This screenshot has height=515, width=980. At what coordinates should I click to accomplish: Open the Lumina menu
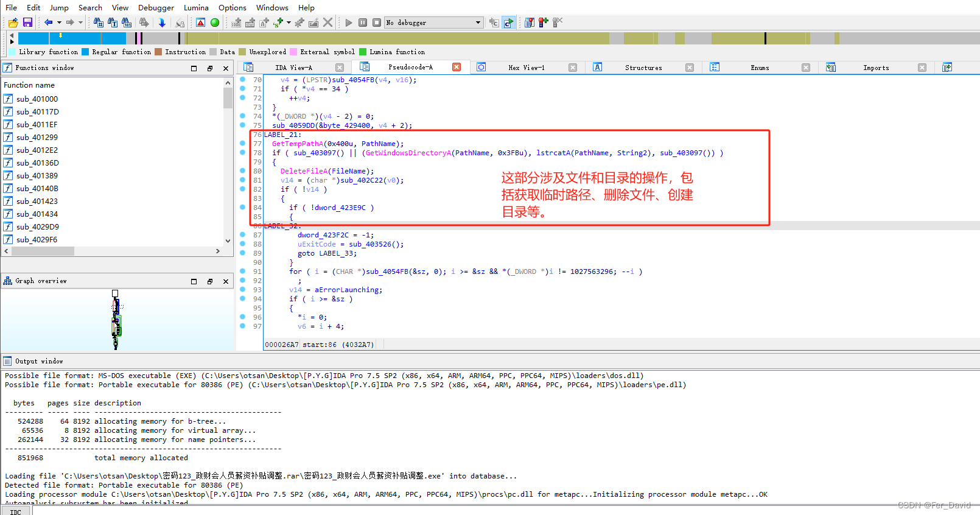click(196, 7)
